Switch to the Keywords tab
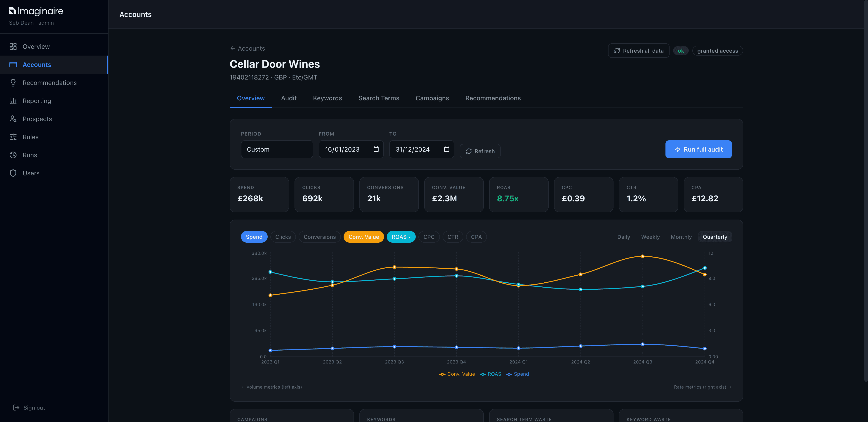Viewport: 868px width, 422px height. pos(327,98)
